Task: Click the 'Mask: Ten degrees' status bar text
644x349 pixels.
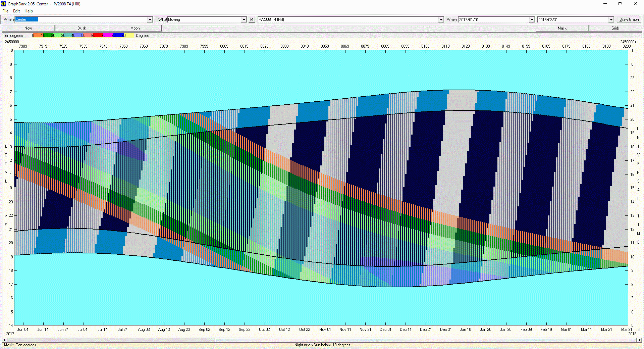Action: pos(20,345)
